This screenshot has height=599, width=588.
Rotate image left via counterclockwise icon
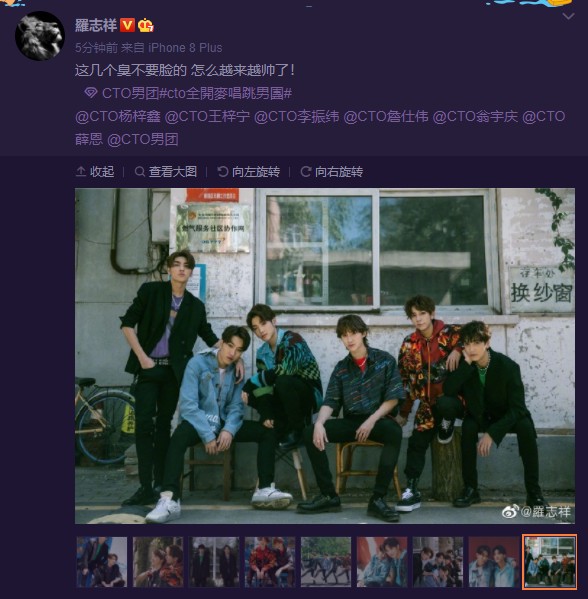pos(223,172)
